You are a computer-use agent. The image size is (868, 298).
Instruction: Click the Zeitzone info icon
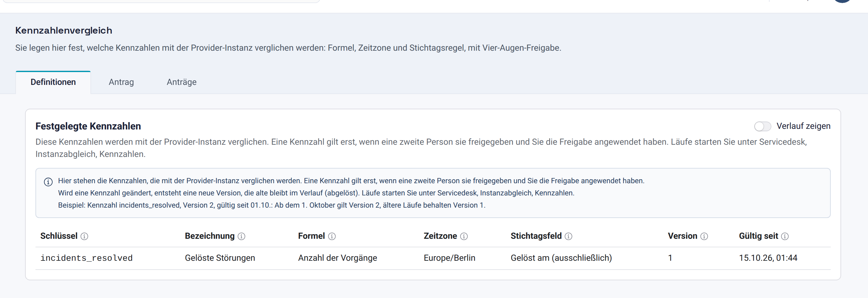[x=464, y=236]
